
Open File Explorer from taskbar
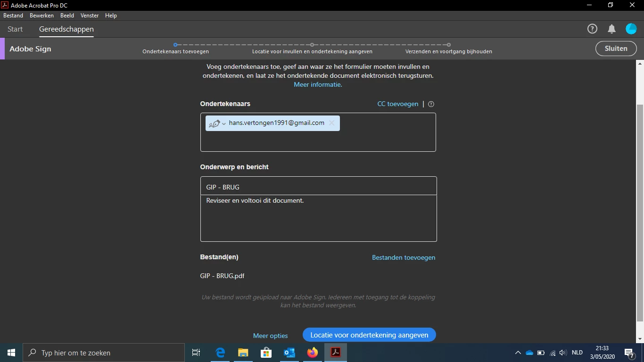point(243,353)
